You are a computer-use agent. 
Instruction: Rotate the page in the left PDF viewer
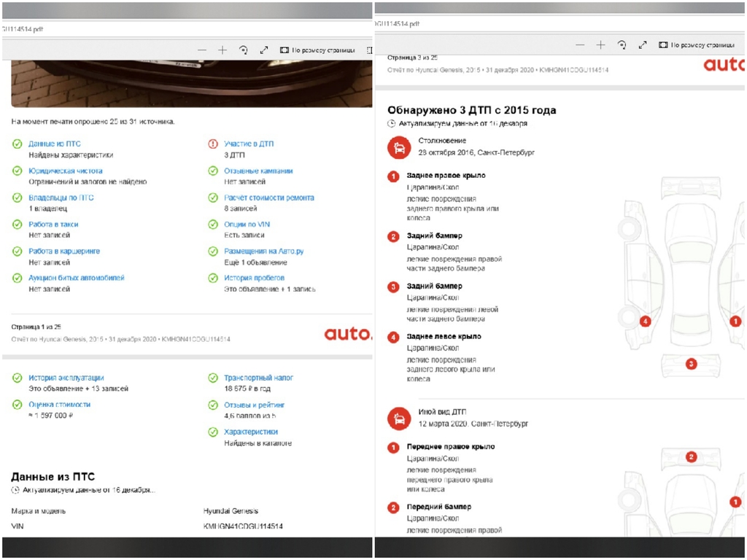[x=244, y=50]
